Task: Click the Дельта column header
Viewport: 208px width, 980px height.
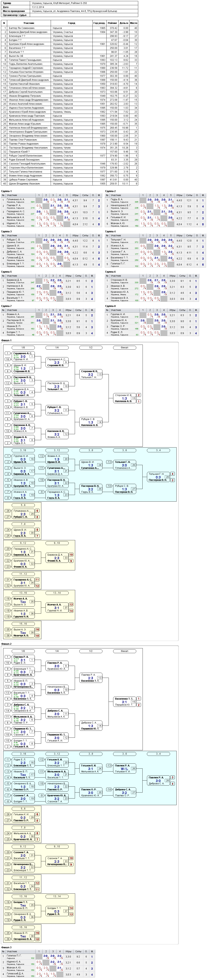Action: point(124,23)
